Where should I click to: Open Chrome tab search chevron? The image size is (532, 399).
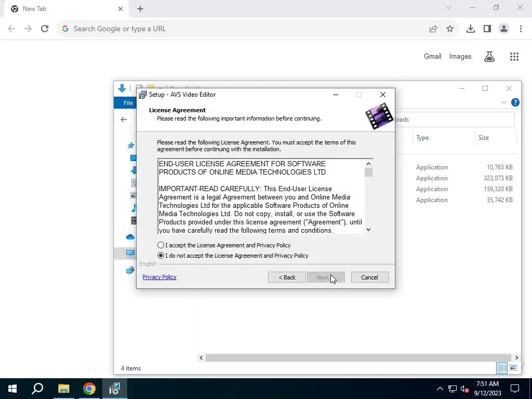(448, 7)
